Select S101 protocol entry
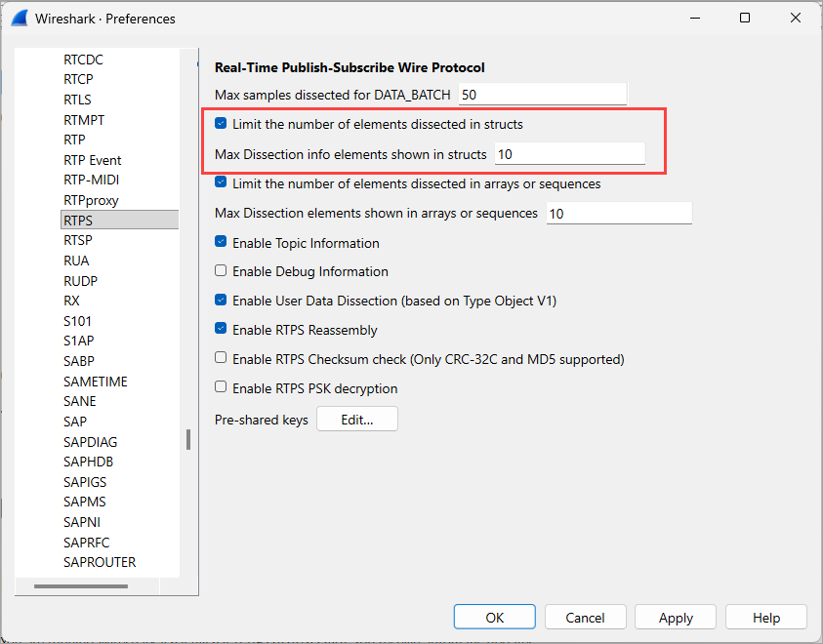Viewport: 823px width, 644px height. pyautogui.click(x=77, y=321)
